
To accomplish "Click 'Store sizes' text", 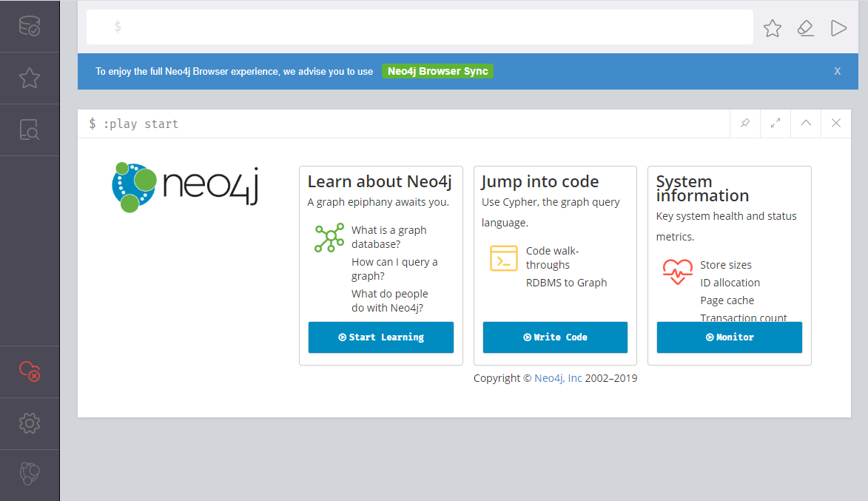I will tap(726, 265).
